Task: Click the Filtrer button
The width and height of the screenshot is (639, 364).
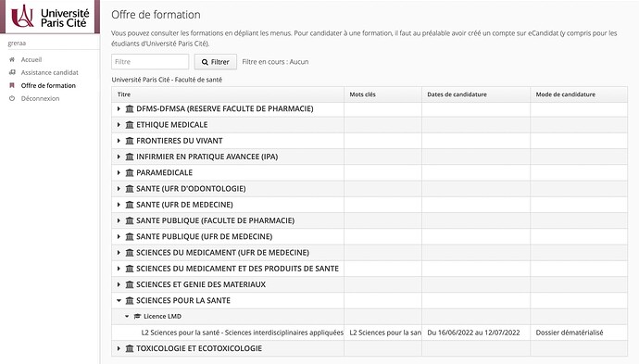Action: pos(215,62)
